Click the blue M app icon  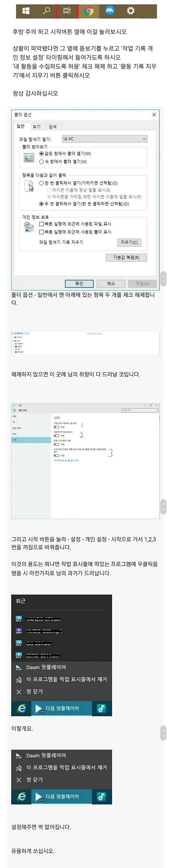click(110, 11)
